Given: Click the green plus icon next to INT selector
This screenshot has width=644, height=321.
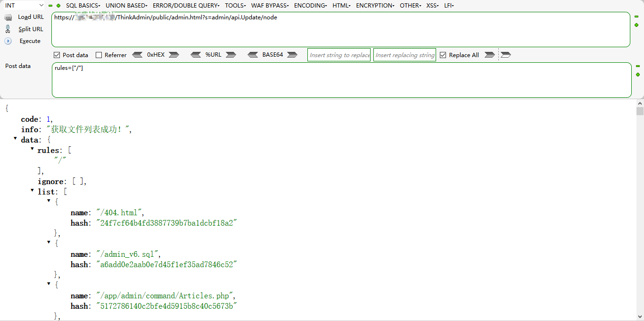Looking at the screenshot, I should click(x=58, y=5).
